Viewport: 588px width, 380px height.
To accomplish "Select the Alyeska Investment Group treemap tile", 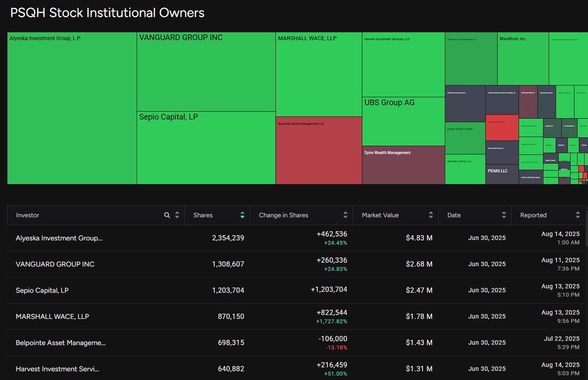I will 72,108.
